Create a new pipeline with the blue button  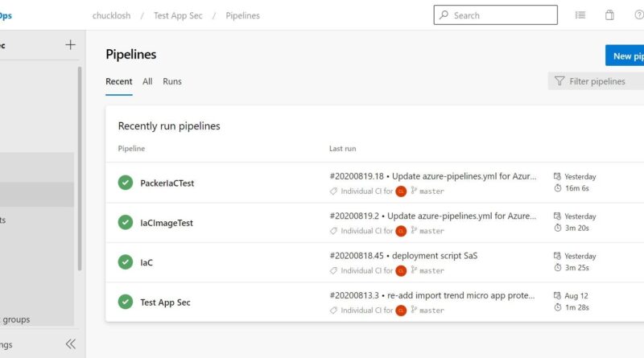(x=625, y=56)
